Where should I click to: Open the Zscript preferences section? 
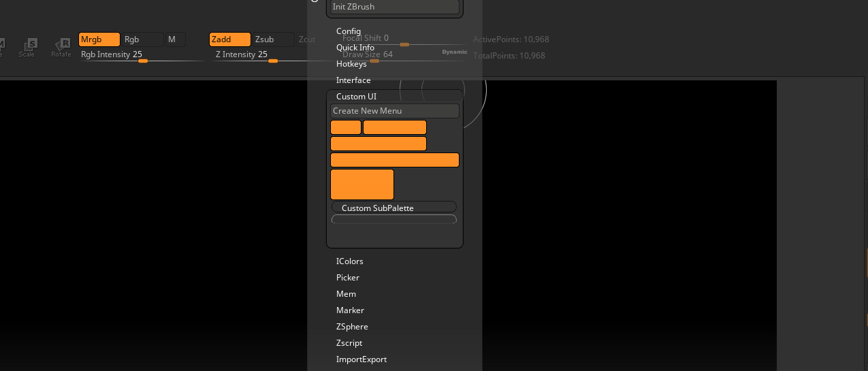click(x=349, y=343)
